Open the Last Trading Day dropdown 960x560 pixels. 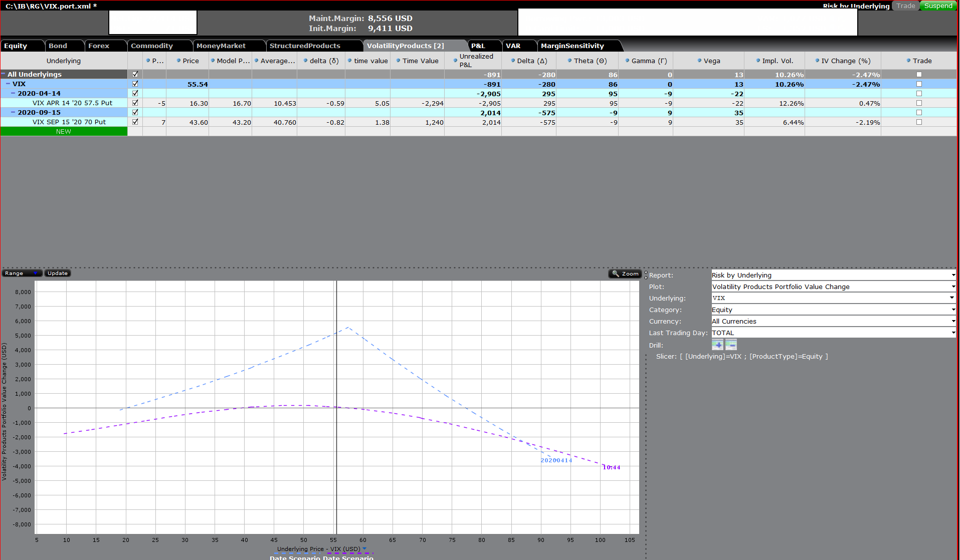coord(951,333)
